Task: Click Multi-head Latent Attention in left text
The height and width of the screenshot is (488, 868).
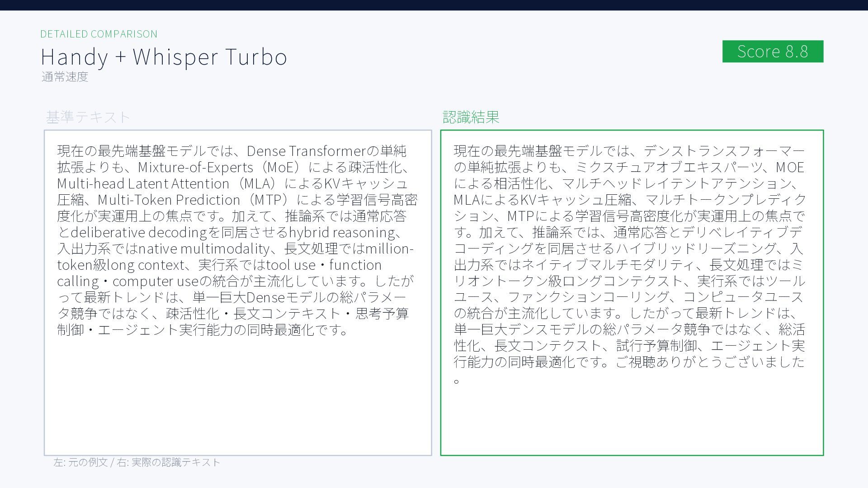Action: [143, 183]
